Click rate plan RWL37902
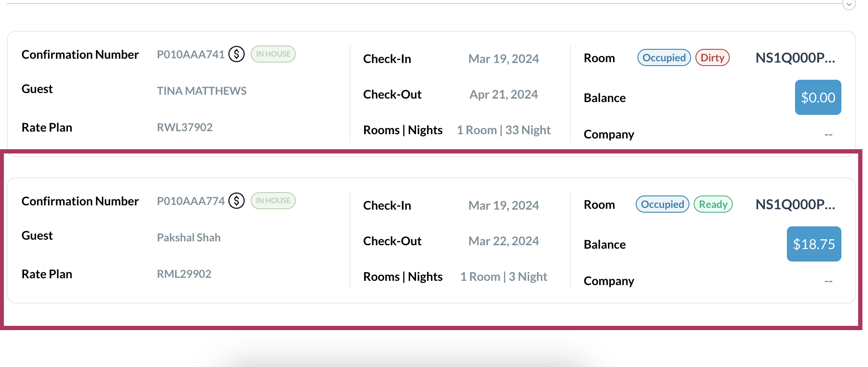This screenshot has height=367, width=868. pos(185,127)
